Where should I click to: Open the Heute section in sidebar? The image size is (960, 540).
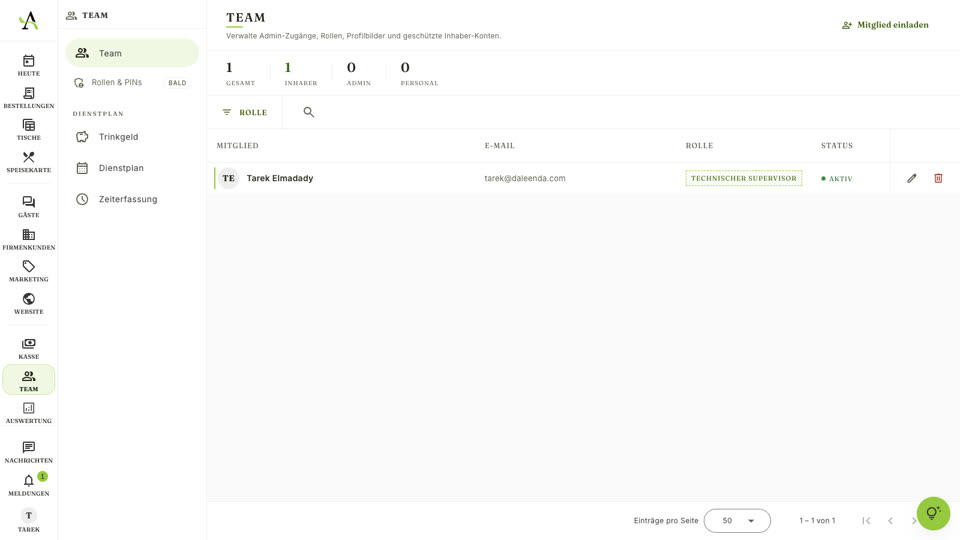(29, 66)
